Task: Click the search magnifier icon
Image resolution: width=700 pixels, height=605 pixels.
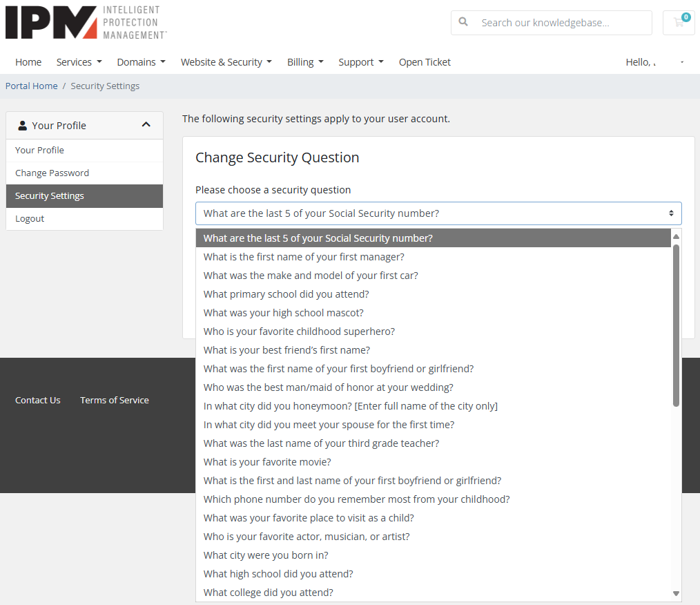Action: coord(463,22)
